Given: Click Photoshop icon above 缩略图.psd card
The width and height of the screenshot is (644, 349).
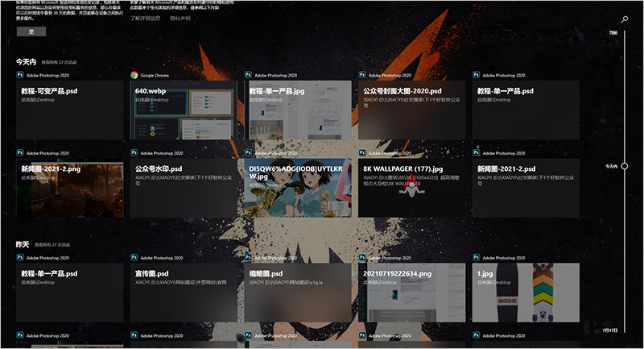Looking at the screenshot, I should (248, 257).
